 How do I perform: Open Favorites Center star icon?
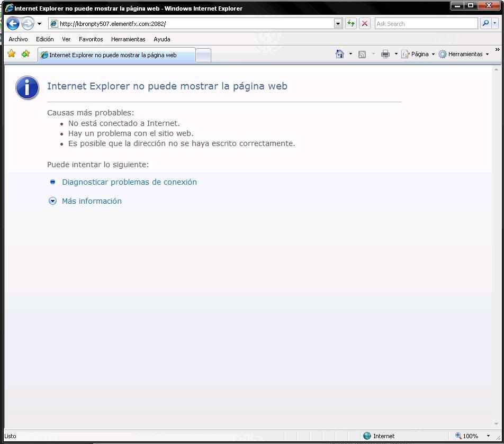(12, 53)
